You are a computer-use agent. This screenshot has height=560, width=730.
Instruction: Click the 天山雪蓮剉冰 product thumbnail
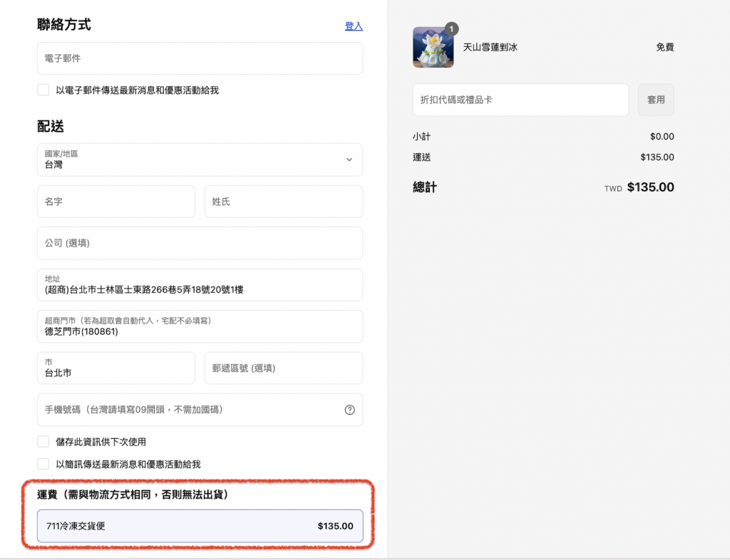coord(433,48)
